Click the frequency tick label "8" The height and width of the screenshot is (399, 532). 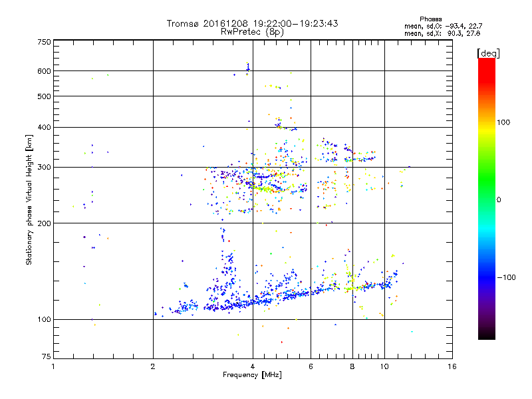(352, 366)
